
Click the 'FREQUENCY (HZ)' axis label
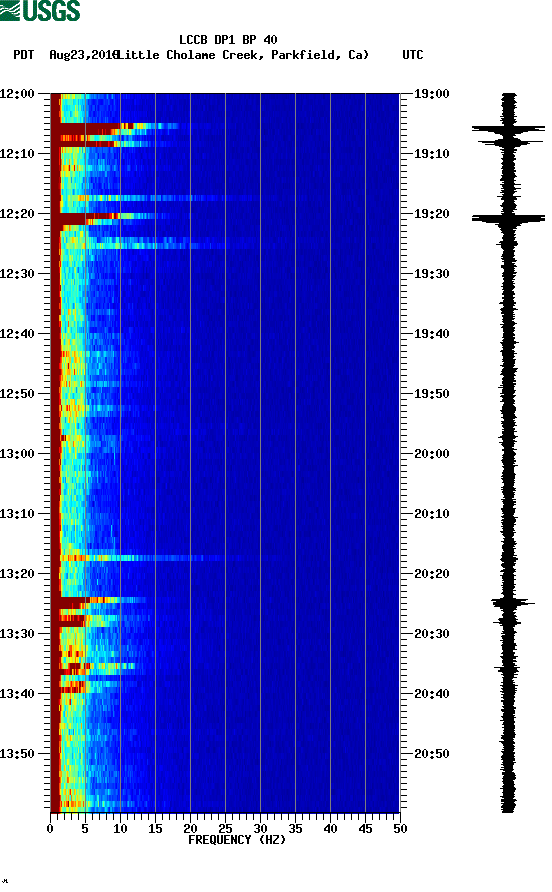(237, 840)
